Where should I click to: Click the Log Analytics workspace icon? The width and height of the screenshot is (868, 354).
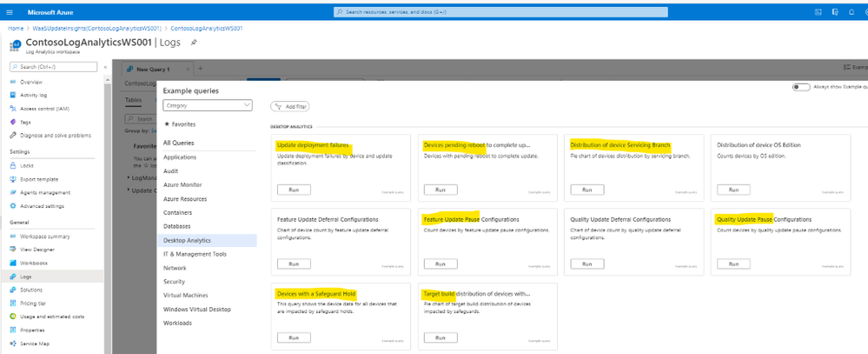16,45
